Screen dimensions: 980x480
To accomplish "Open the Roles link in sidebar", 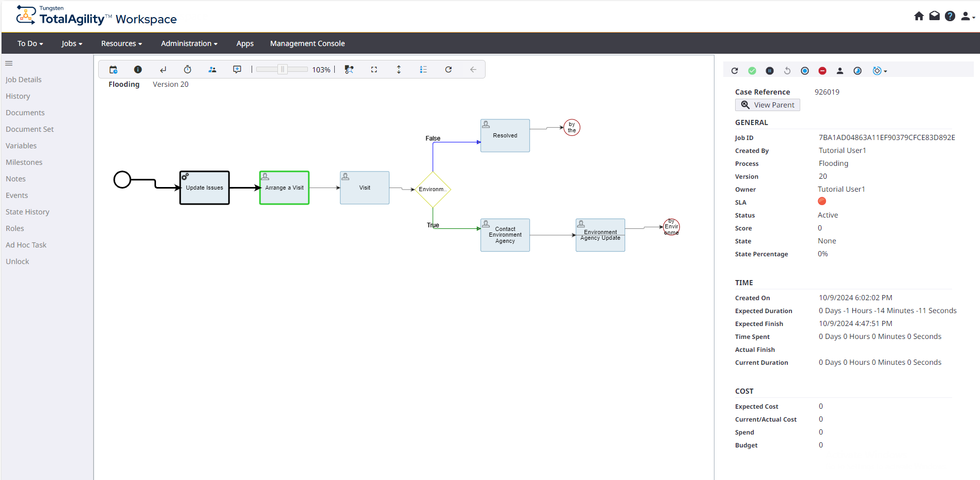I will pos(15,228).
